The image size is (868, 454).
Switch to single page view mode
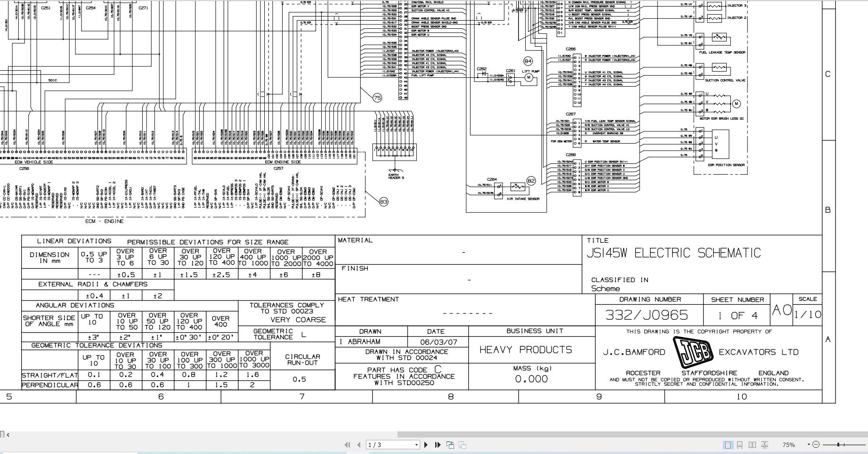[x=728, y=445]
